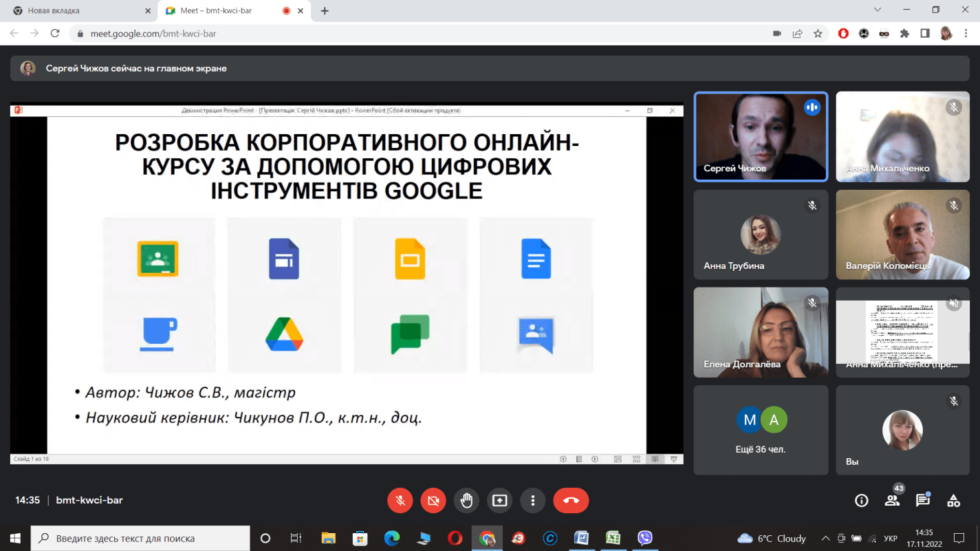The image size is (980, 551).
Task: Select Анна Трубина participant tile
Action: pos(761,235)
